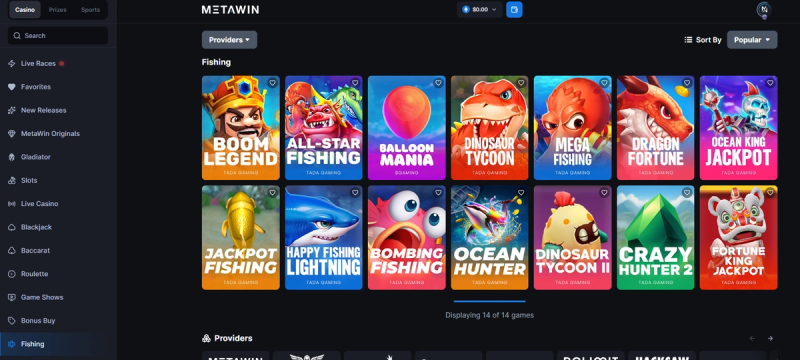
Task: Favorite the Boom Legend game
Action: coord(272,83)
